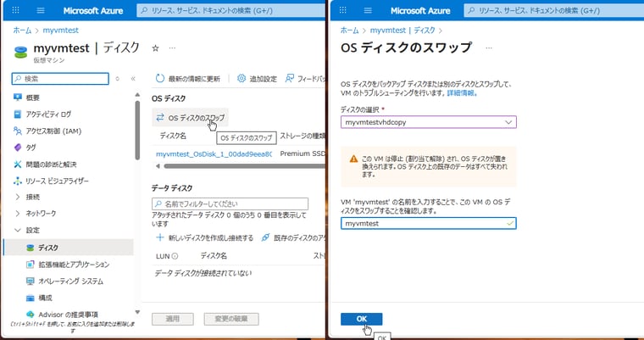Open Advisor の推奨事項 in the sidebar
Viewport: 644px width, 340px height.
click(x=68, y=315)
